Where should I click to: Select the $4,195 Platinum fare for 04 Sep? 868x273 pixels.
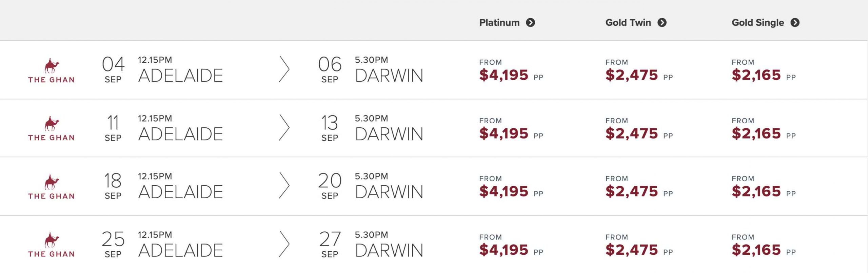[x=504, y=75]
